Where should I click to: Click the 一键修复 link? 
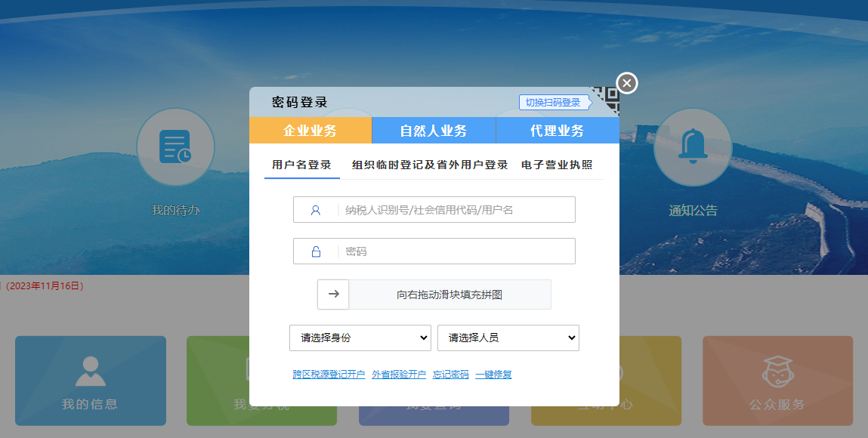click(x=493, y=375)
